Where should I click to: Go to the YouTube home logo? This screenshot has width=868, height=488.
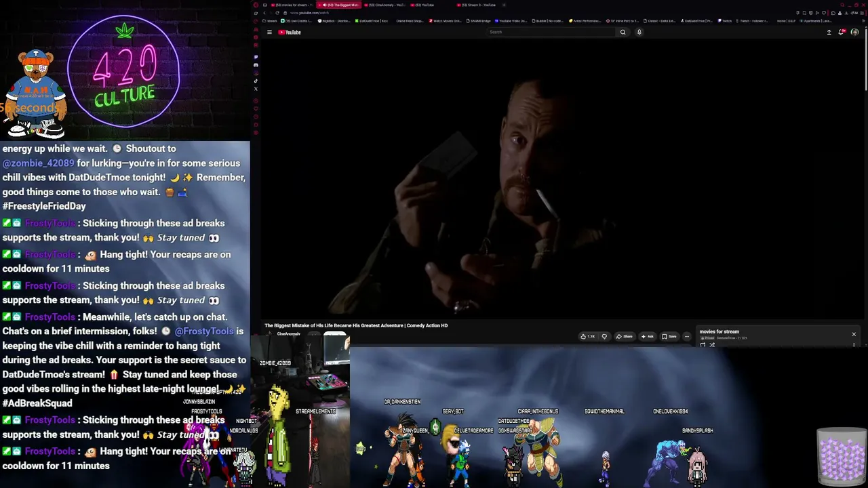tap(289, 32)
